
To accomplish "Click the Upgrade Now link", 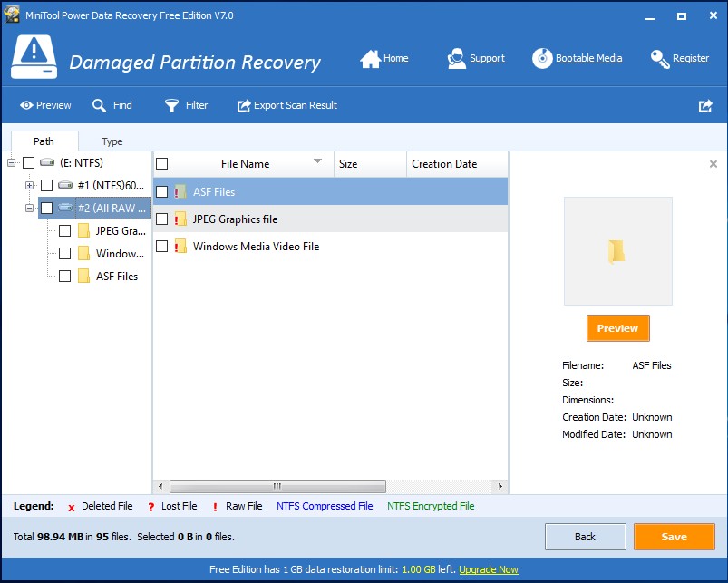I will coord(488,569).
